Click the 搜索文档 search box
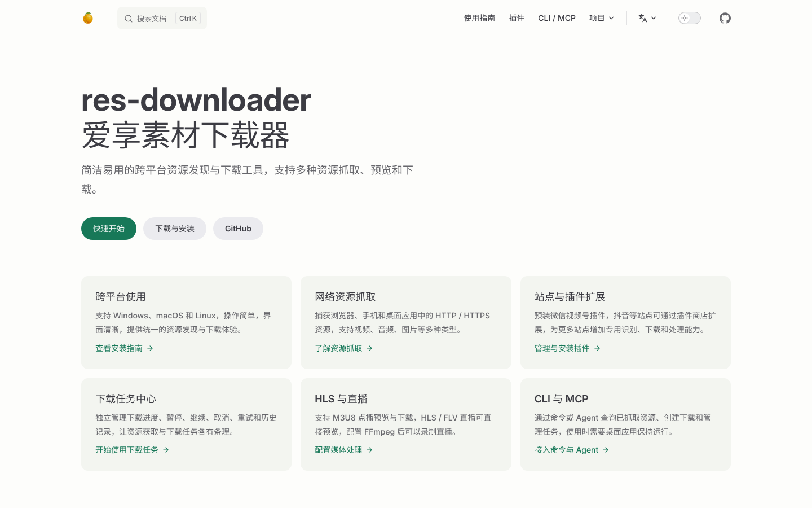The height and width of the screenshot is (508, 812). pos(162,18)
